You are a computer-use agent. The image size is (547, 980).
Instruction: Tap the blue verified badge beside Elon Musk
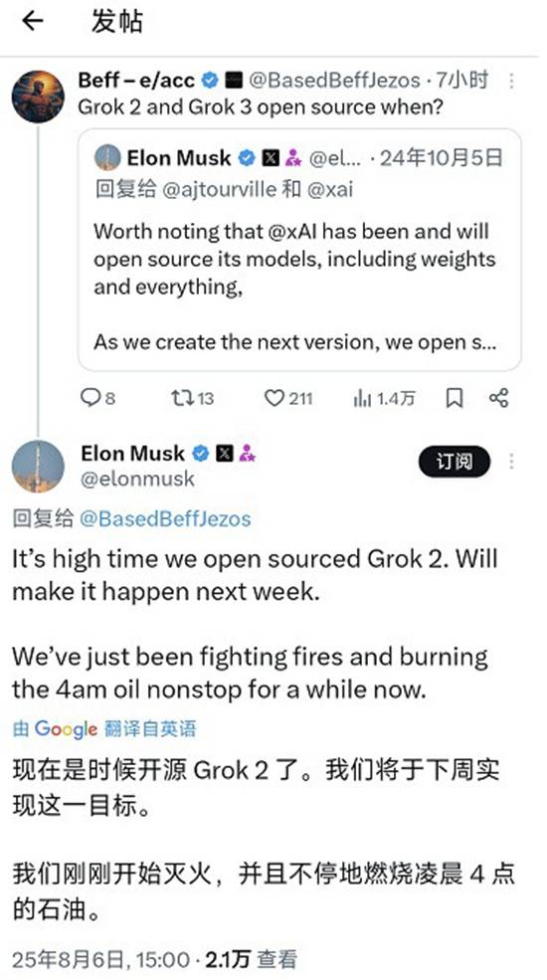point(201,454)
